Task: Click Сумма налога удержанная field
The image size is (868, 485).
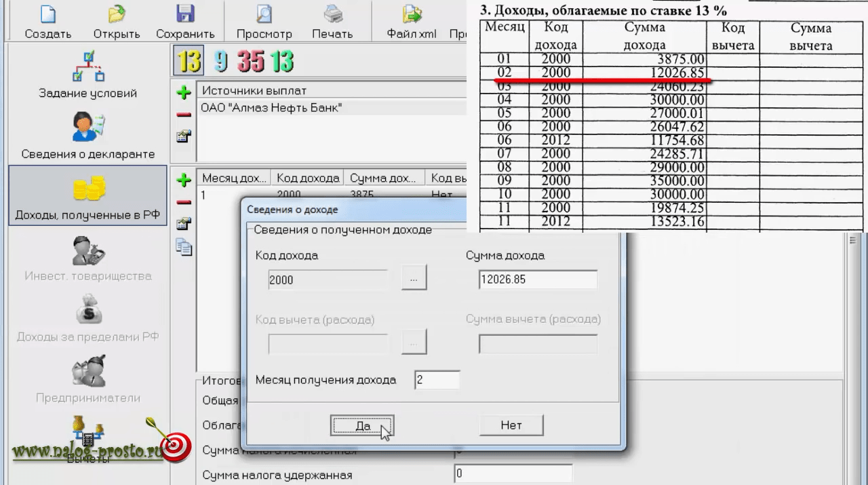Action: pos(513,474)
